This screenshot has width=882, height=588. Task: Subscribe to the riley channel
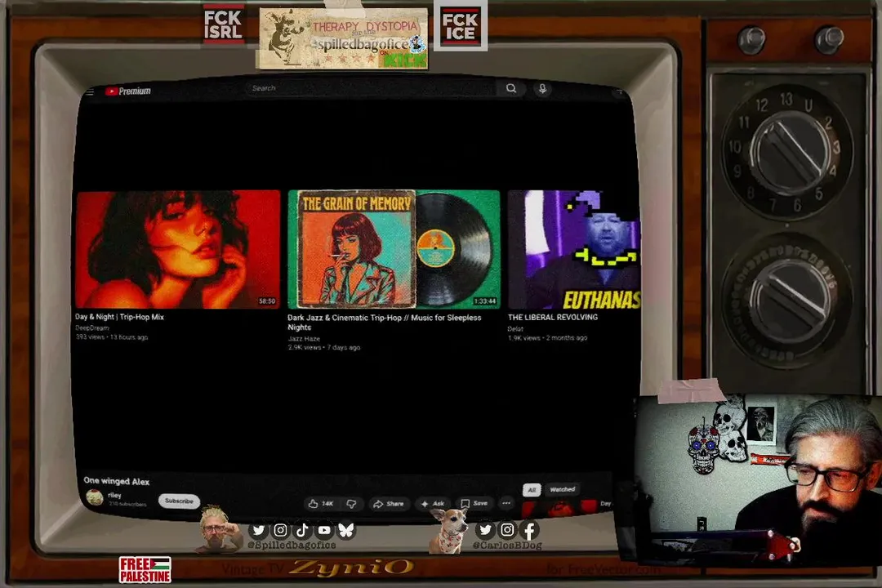pos(179,501)
